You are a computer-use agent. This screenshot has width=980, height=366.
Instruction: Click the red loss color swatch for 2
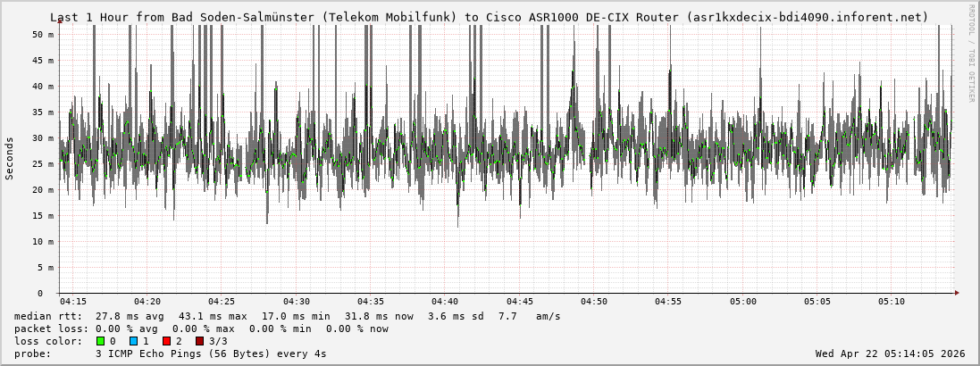click(167, 341)
